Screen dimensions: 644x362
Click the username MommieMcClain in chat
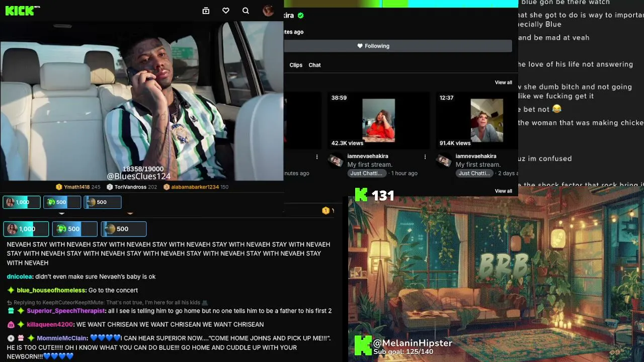coord(62,338)
